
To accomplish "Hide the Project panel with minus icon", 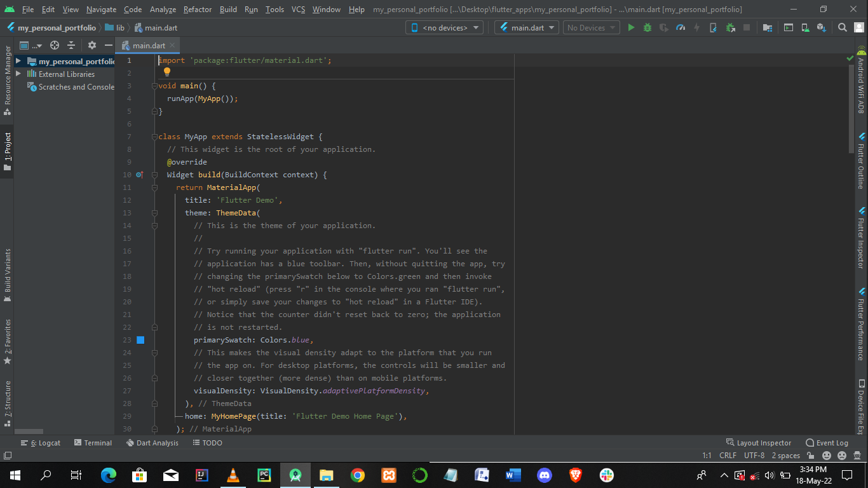I will click(x=109, y=45).
